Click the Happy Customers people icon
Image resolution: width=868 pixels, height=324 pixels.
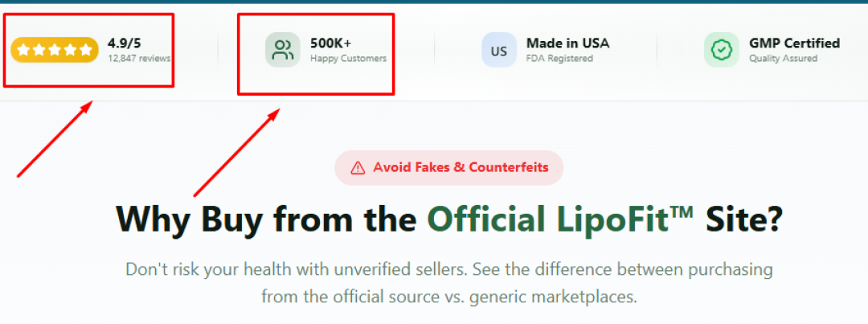[283, 50]
